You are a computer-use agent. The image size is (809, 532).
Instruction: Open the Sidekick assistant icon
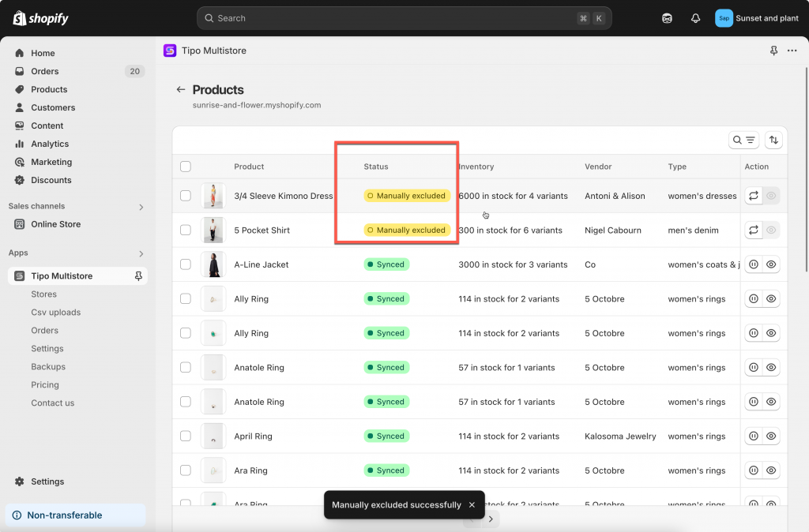point(667,19)
